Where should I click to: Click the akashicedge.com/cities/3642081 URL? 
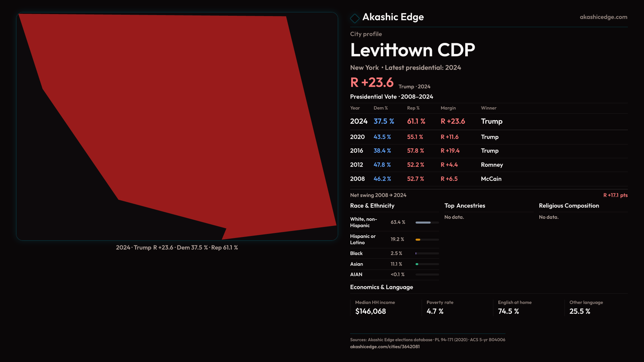click(x=385, y=347)
